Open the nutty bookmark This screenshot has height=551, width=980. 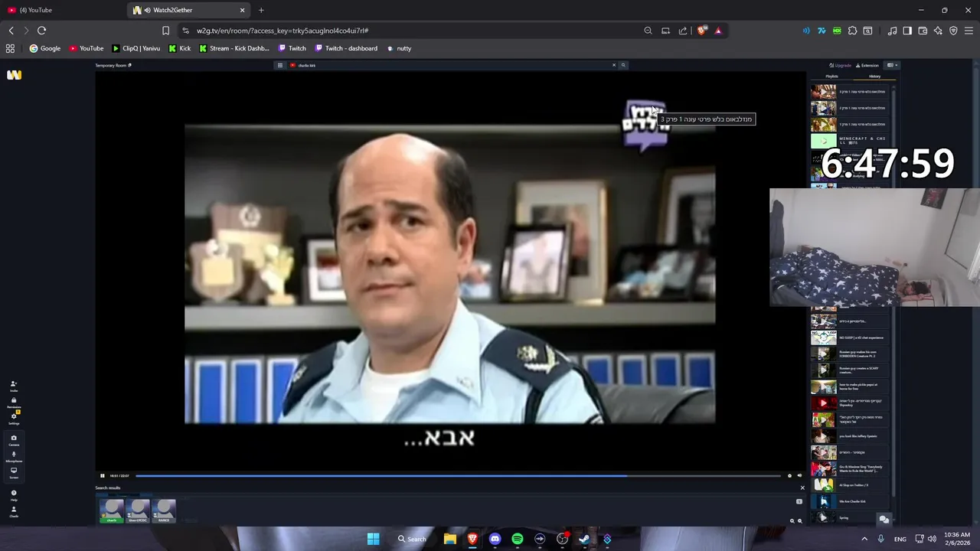click(x=399, y=48)
